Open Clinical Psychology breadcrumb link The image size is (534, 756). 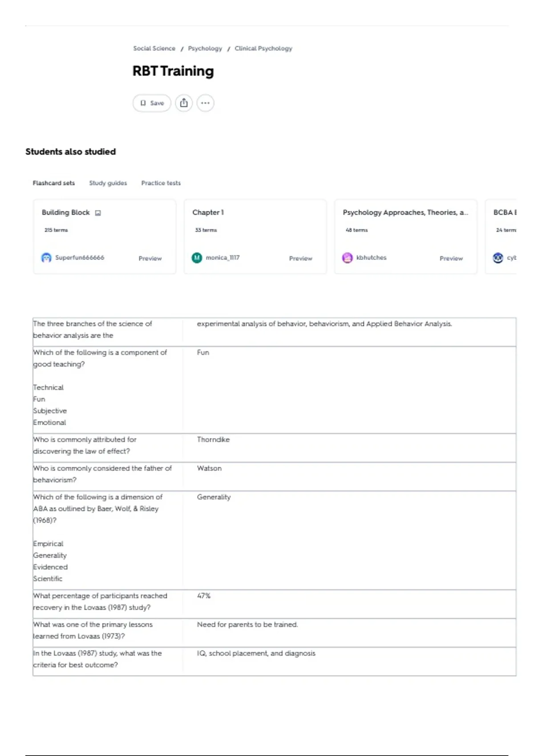pyautogui.click(x=263, y=48)
